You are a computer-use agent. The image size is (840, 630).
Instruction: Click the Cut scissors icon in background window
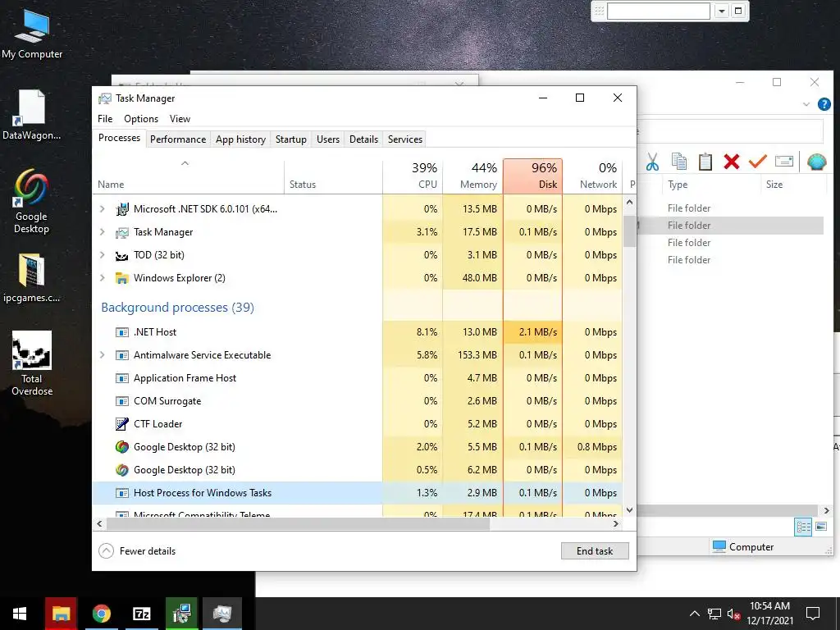652,162
